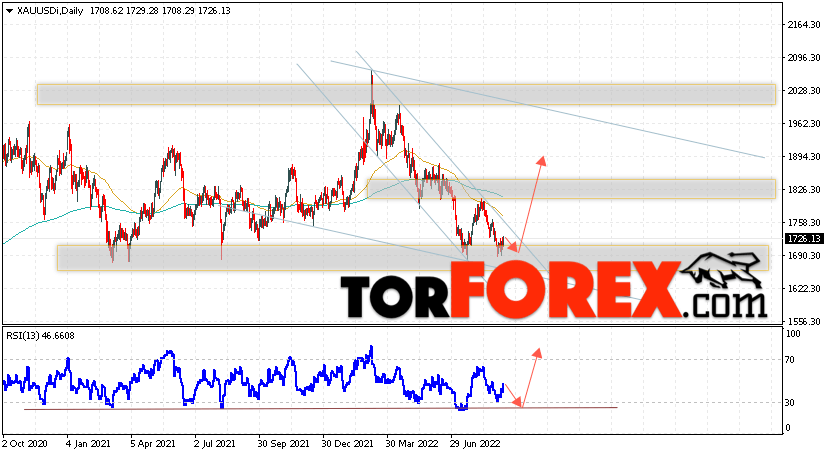The width and height of the screenshot is (828, 455).
Task: Click the 29 Jun 2022 date label
Action: [x=475, y=444]
